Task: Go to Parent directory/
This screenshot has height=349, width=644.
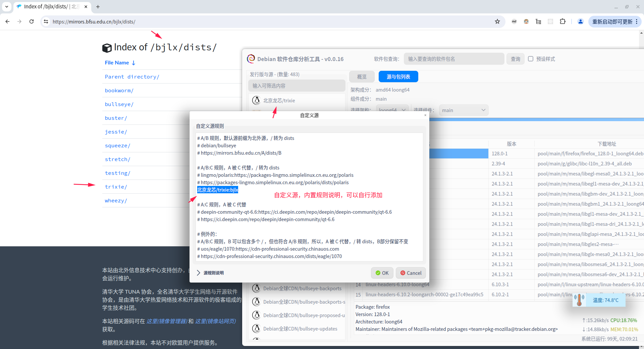Action: (132, 77)
